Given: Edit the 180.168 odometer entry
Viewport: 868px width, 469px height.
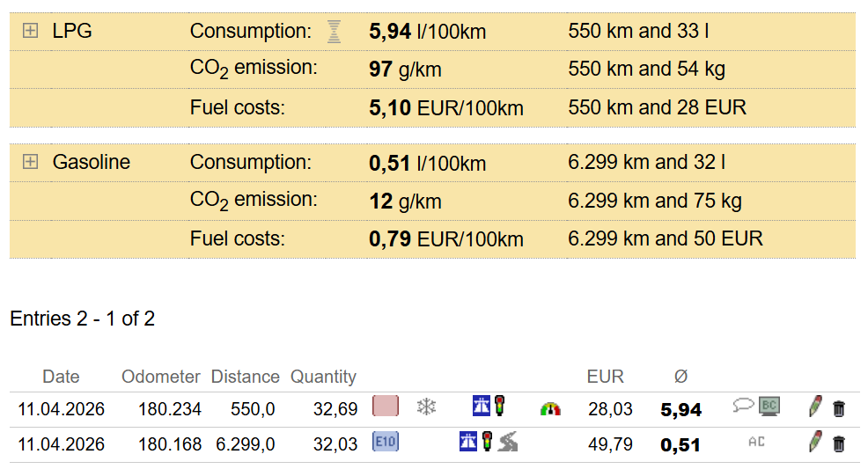Looking at the screenshot, I should tap(816, 442).
